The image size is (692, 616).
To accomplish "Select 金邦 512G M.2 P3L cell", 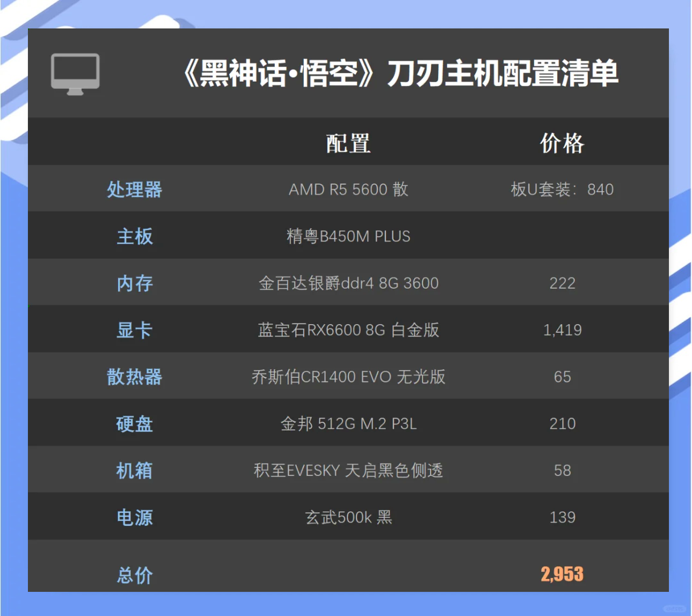I will (348, 424).
